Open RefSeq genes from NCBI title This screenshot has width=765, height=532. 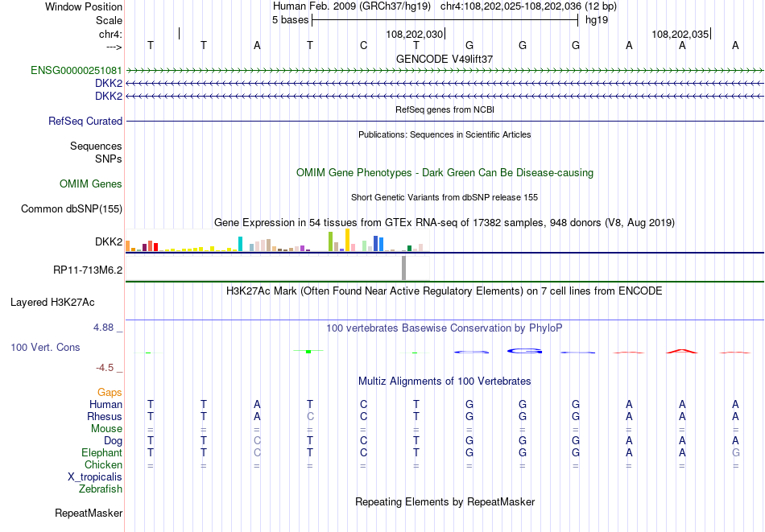click(x=445, y=109)
